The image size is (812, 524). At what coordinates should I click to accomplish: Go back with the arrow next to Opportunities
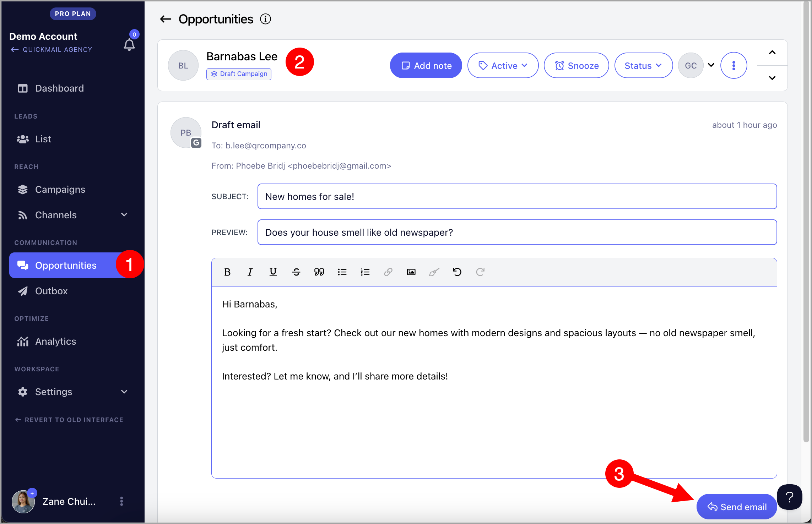[166, 19]
